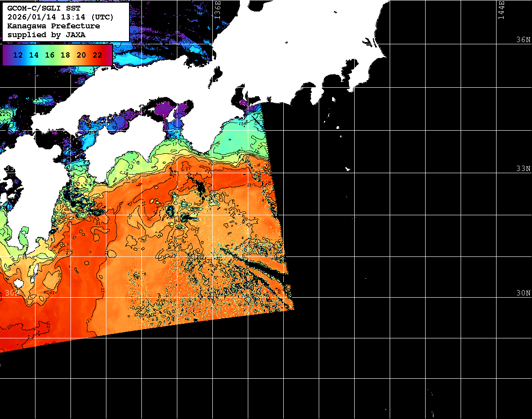Viewport: 532px width, 419px height.
Task: Click the small white island near left 30N
Action: pyautogui.click(x=18, y=283)
